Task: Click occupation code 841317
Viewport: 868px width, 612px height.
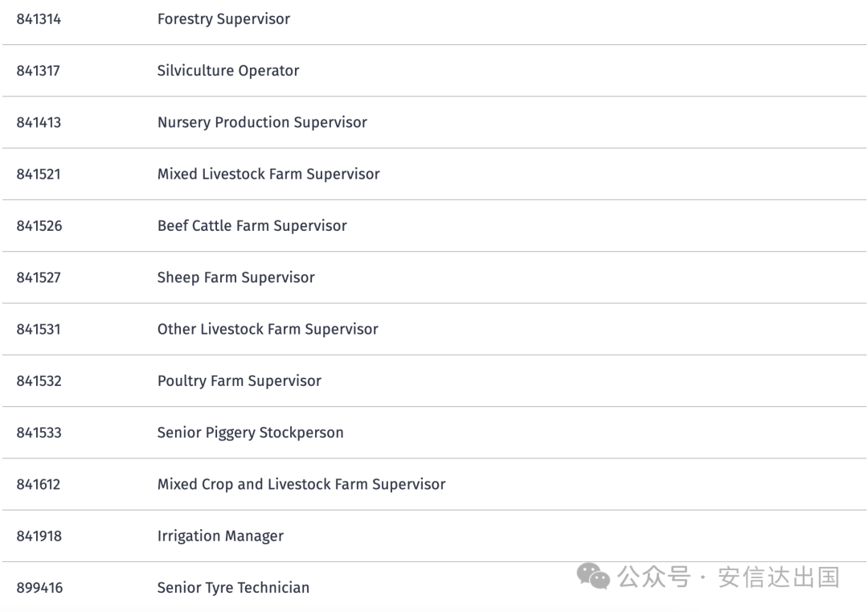Action: click(39, 71)
